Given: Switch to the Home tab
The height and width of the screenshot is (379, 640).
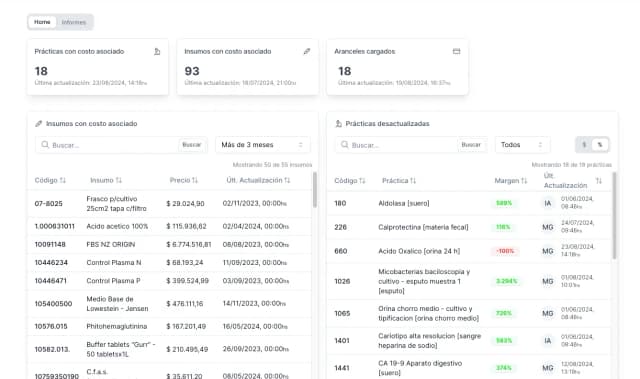Looking at the screenshot, I should 42,22.
